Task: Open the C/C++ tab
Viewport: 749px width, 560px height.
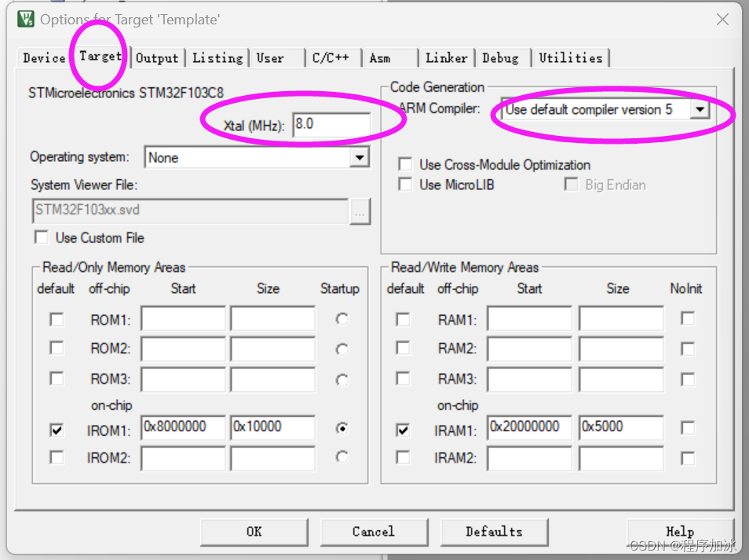Action: (333, 58)
